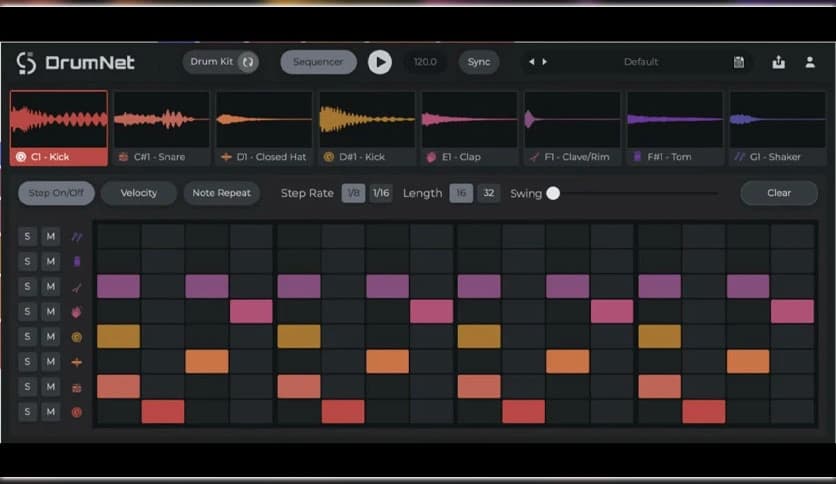The image size is (836, 484).
Task: Toggle the Sync button
Action: (479, 62)
